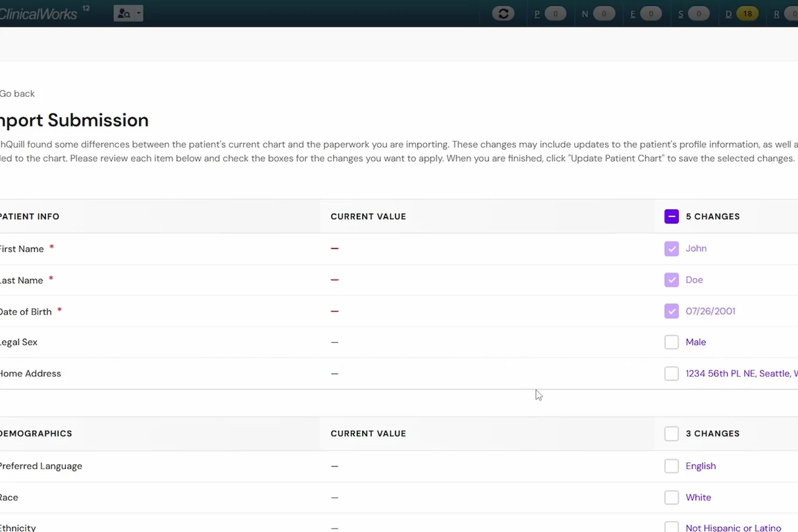798x532 pixels.
Task: Click the Male proposed value
Action: (696, 342)
